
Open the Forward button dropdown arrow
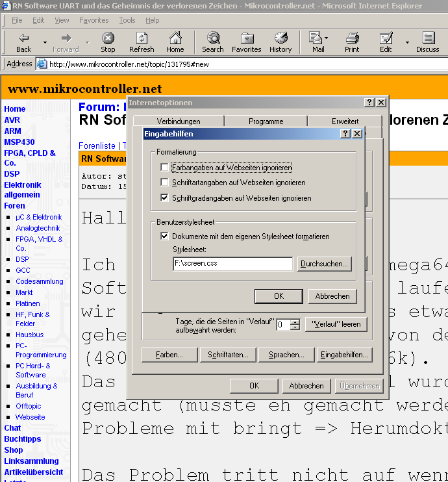87,42
